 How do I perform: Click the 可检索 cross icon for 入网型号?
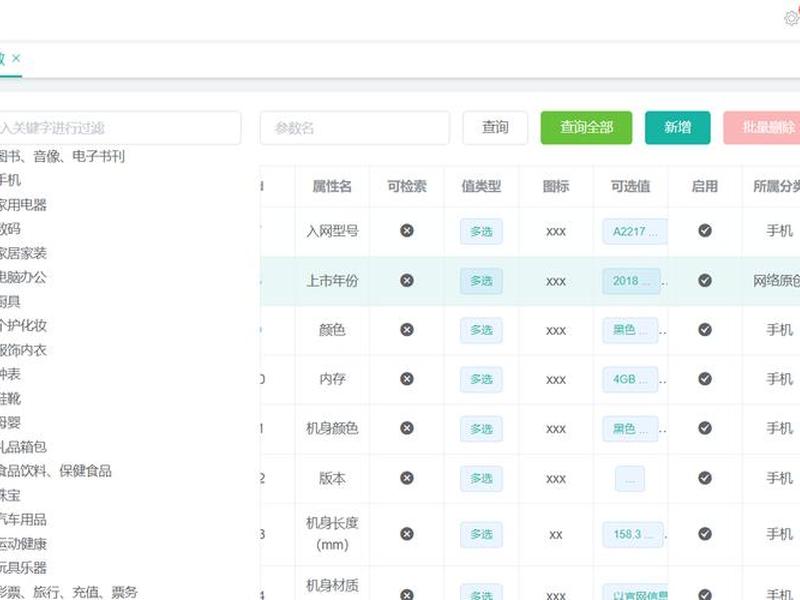tap(407, 231)
